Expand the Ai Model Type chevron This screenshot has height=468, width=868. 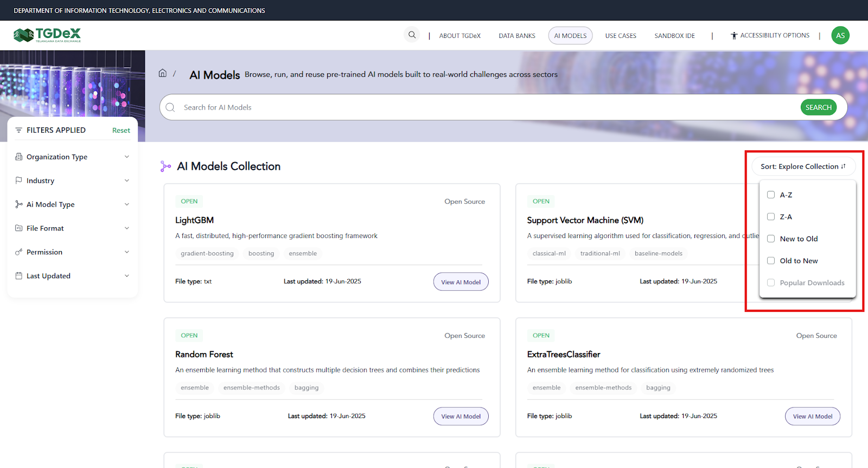[127, 204]
